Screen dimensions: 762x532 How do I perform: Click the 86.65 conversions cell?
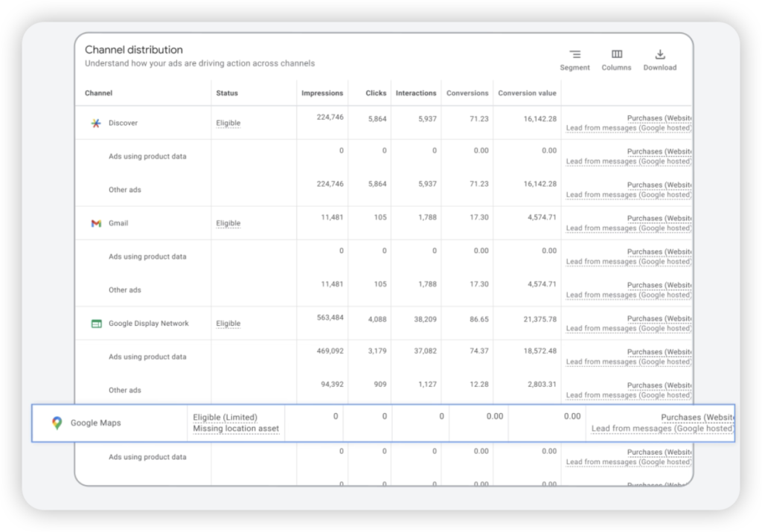tap(479, 319)
